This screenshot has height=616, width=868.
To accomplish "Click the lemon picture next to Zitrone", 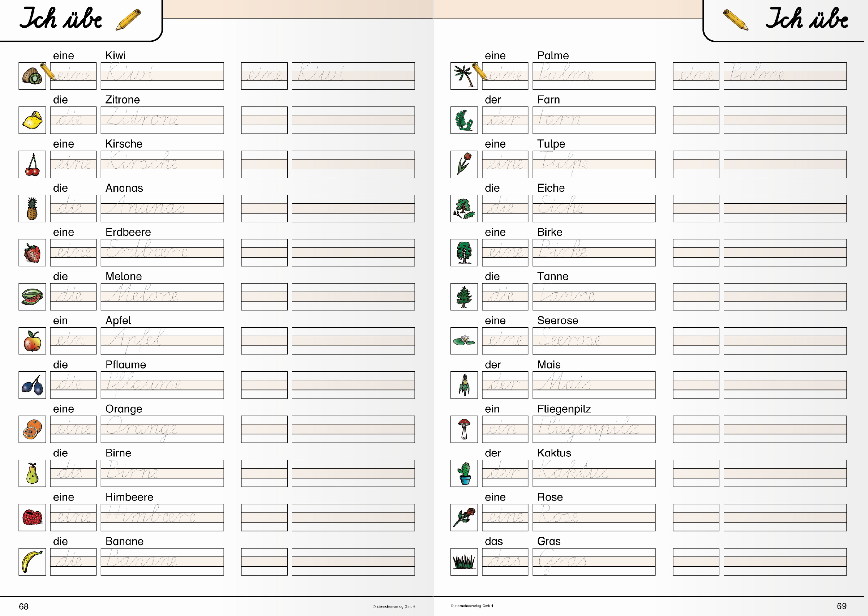I will (32, 120).
